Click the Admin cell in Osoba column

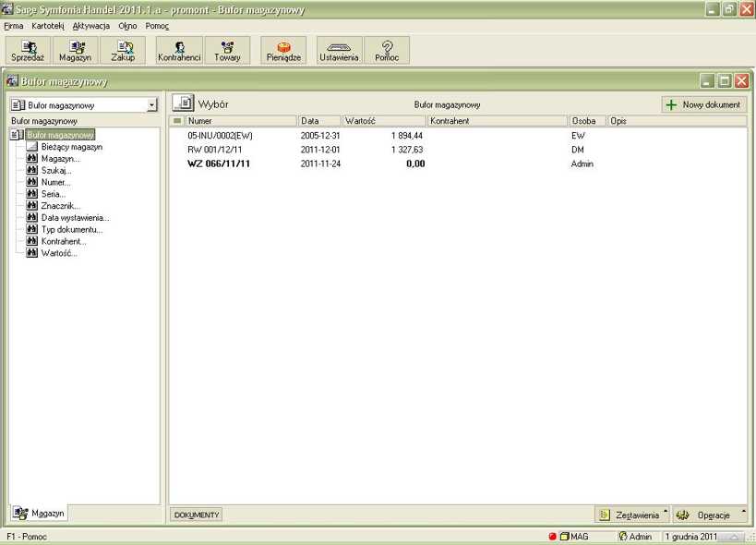point(582,163)
